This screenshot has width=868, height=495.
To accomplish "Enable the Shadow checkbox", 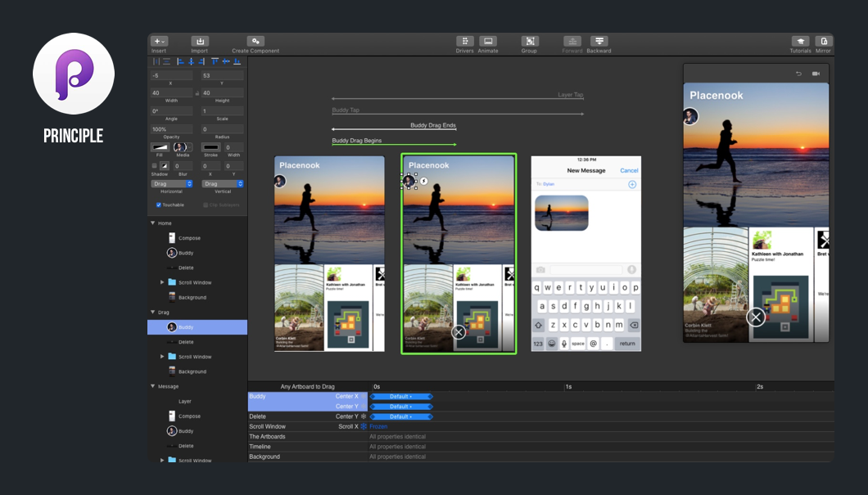I will 155,166.
